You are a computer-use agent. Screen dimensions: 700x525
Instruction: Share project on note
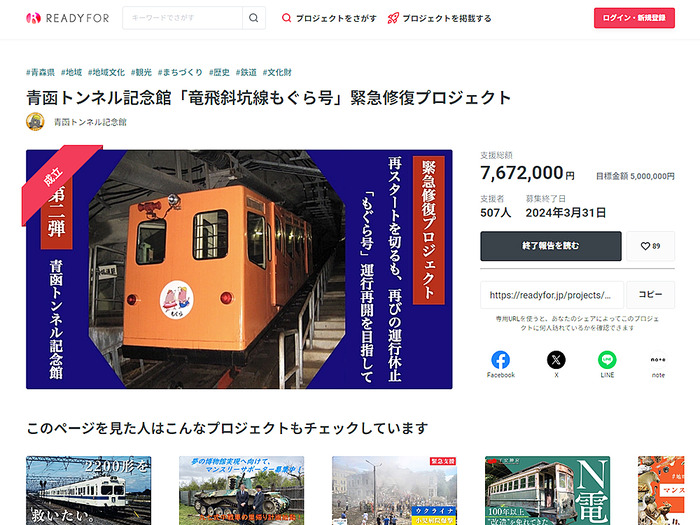click(x=658, y=364)
